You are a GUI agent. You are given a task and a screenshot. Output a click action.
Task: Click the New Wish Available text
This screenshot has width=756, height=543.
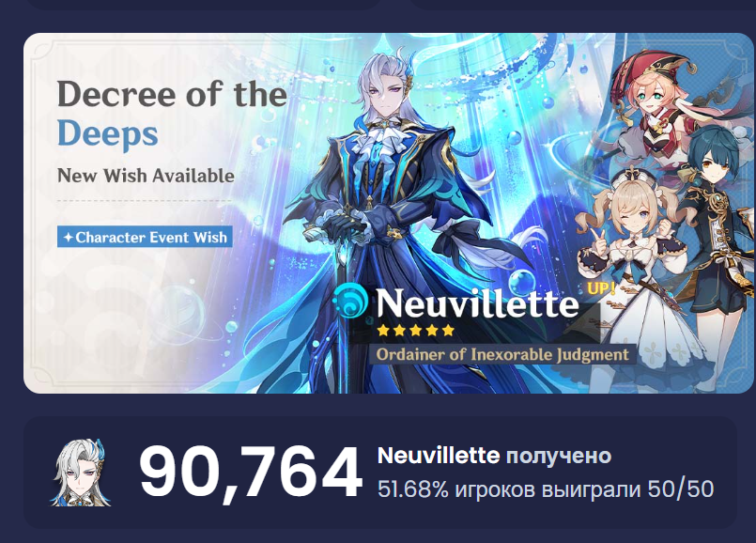(x=146, y=176)
